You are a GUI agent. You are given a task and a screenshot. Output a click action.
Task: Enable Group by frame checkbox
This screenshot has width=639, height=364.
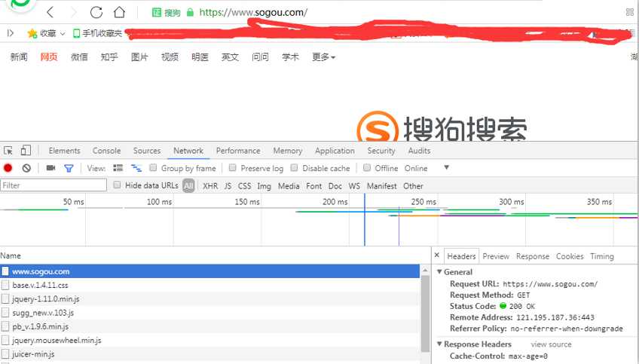pyautogui.click(x=153, y=167)
